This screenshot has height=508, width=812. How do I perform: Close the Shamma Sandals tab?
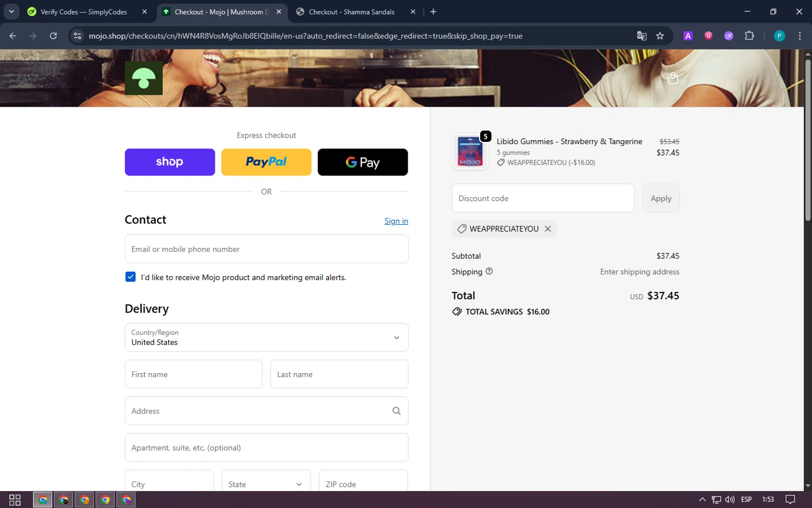413,12
